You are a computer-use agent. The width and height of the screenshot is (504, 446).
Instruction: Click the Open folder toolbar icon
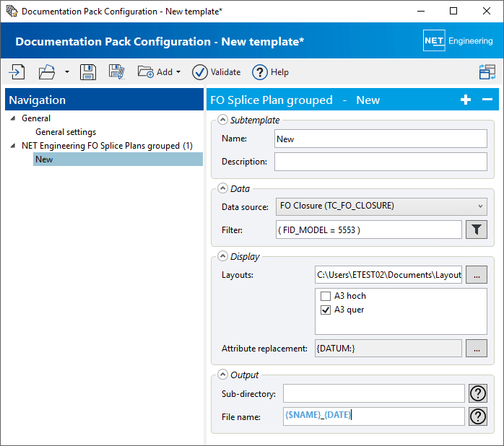47,71
